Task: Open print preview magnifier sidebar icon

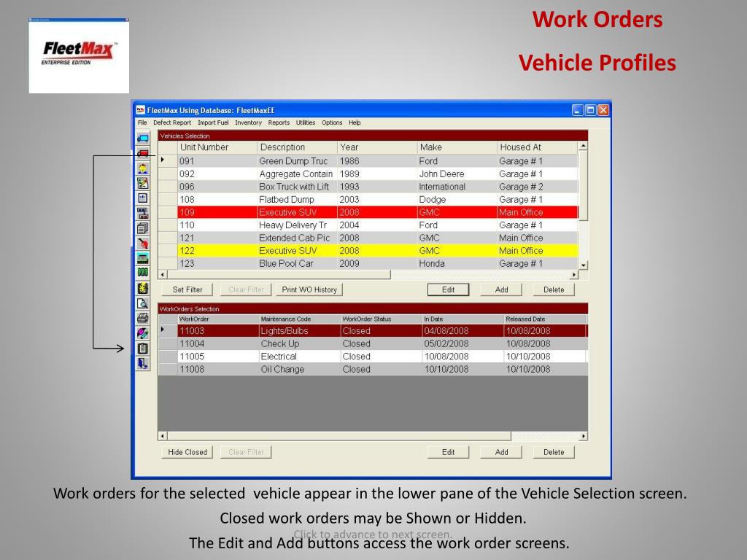Action: 143,303
